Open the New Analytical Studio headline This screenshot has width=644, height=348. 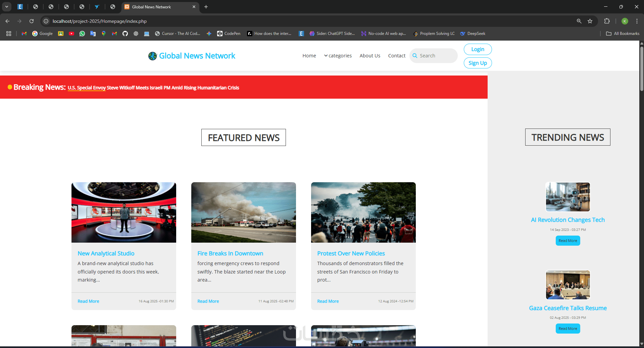(x=106, y=253)
